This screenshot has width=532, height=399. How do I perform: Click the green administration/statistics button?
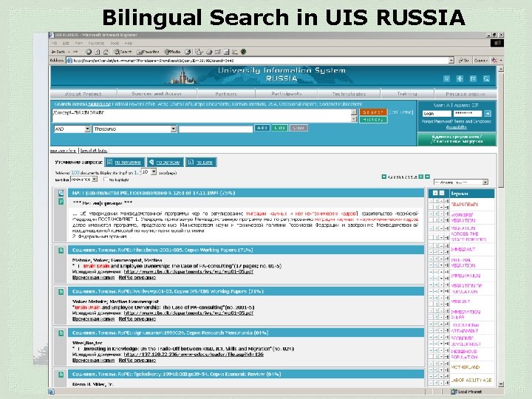[x=457, y=139]
